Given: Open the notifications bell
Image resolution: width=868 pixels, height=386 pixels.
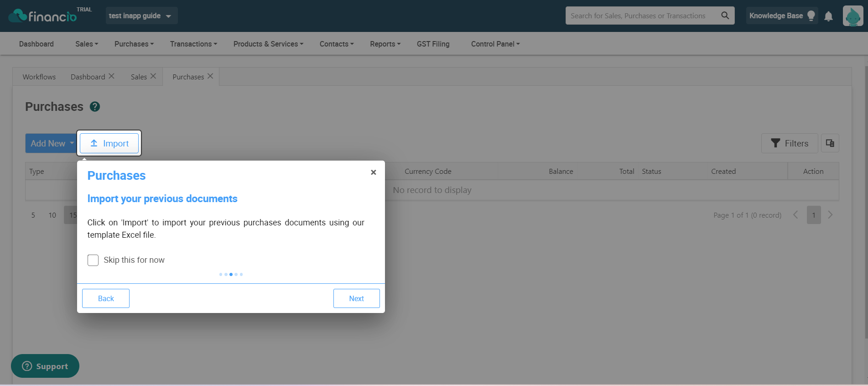Looking at the screenshot, I should (x=829, y=16).
